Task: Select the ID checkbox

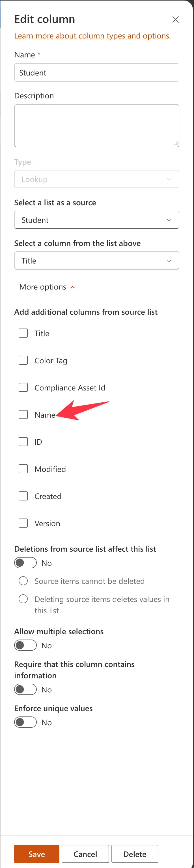Action: coord(23,442)
